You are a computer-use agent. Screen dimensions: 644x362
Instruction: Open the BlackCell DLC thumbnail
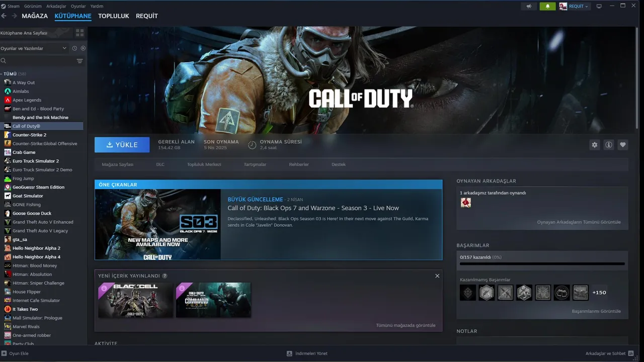coord(136,300)
